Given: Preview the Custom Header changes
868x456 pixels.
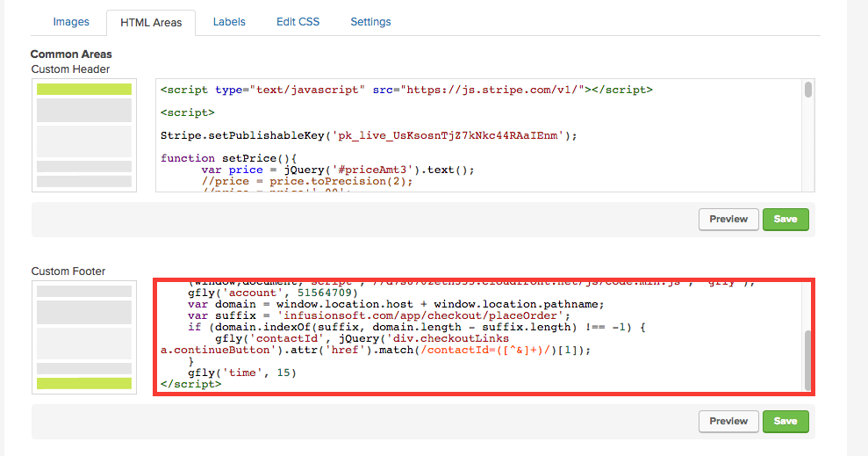Looking at the screenshot, I should [x=728, y=220].
